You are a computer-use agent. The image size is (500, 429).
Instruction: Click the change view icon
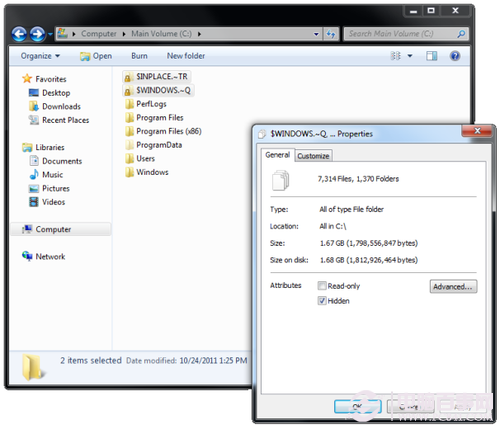(x=396, y=56)
